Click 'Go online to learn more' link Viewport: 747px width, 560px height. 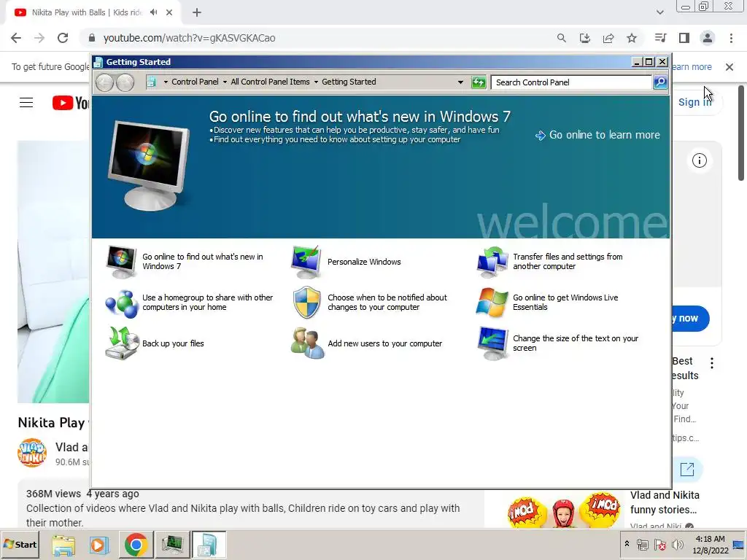[598, 135]
